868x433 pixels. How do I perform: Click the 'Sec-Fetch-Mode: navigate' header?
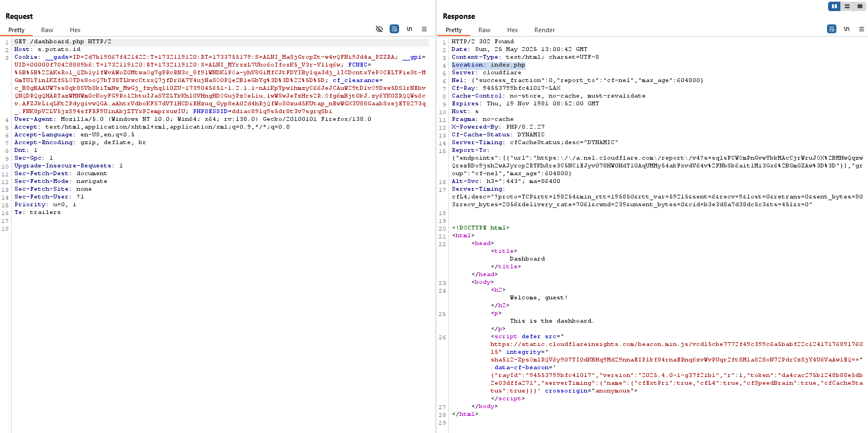pyautogui.click(x=61, y=181)
